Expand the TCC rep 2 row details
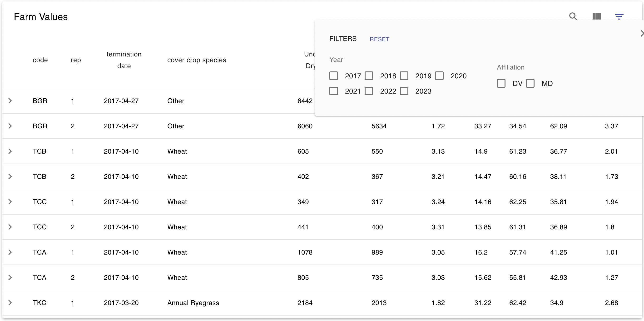 click(x=10, y=227)
